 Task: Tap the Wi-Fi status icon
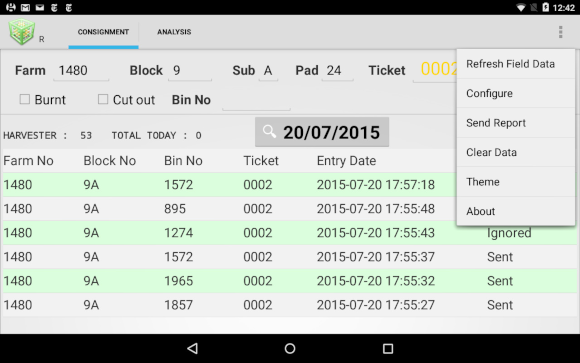point(521,7)
